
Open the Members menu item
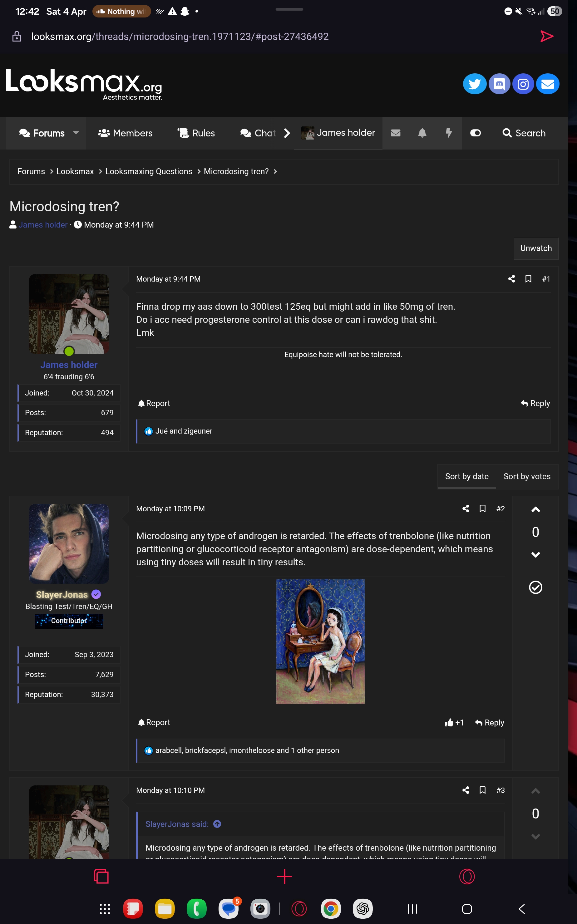pos(125,133)
